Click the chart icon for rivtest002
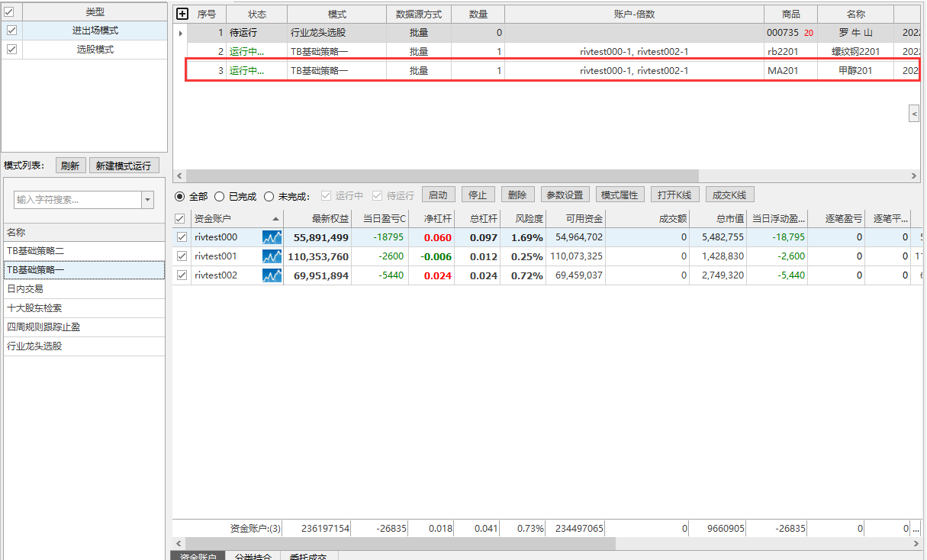The width and height of the screenshot is (927, 560). tap(272, 275)
